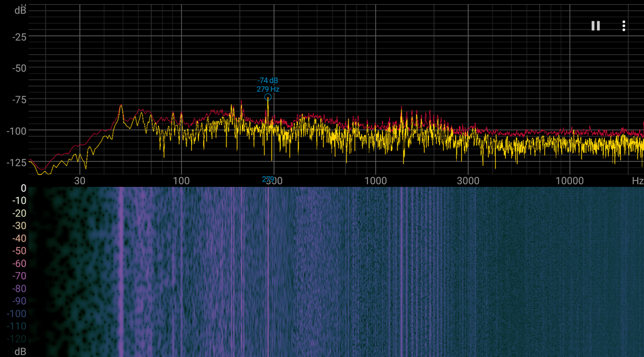Click the '-74 dB' peak readout

[267, 80]
